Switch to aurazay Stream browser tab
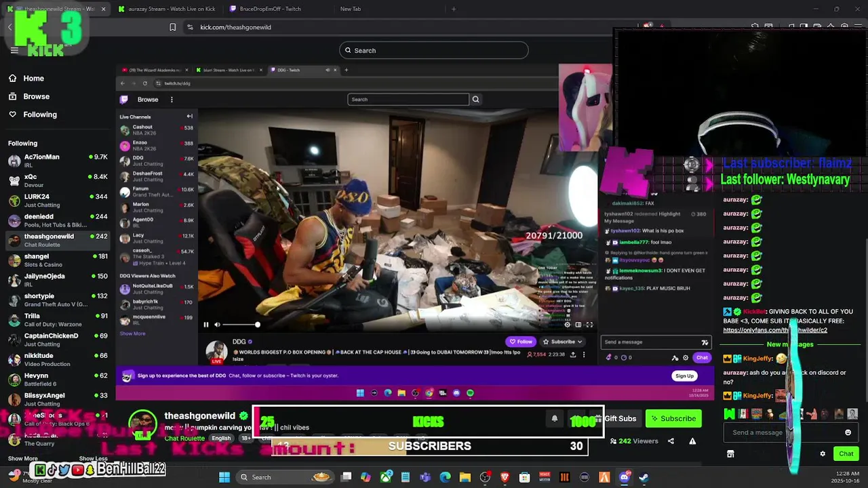Screen dimensions: 868x488 167,9
